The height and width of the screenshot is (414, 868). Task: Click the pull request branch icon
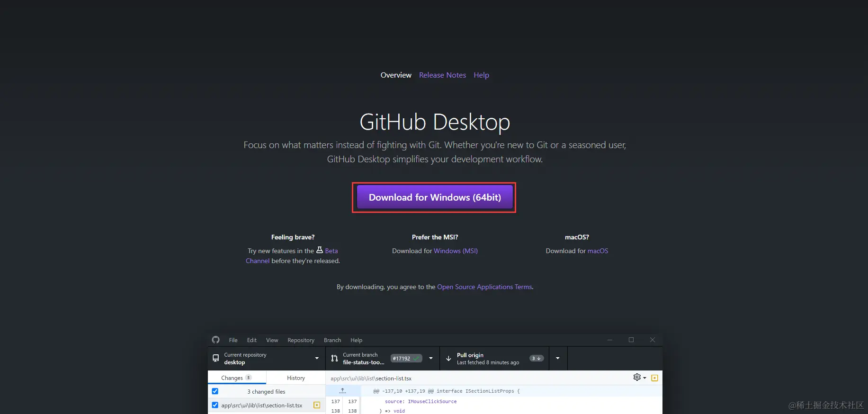click(334, 358)
